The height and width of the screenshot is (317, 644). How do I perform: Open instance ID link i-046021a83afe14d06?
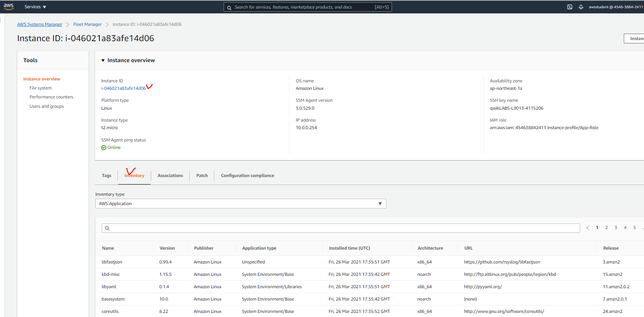(123, 88)
